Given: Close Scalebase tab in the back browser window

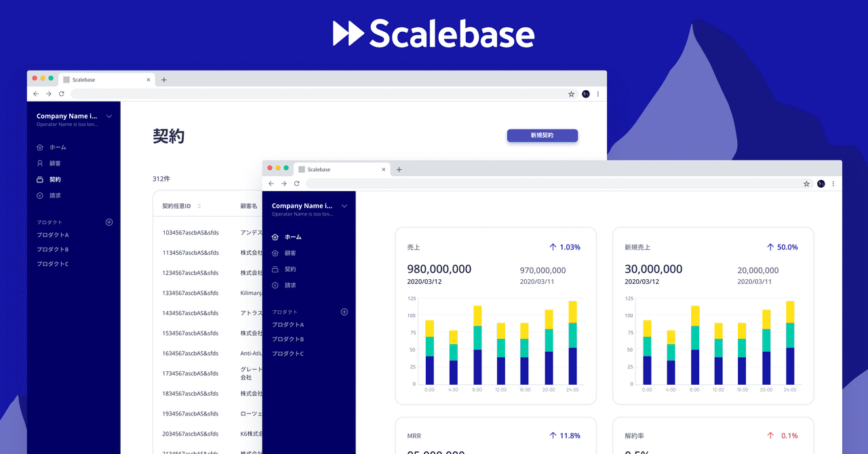Looking at the screenshot, I should [x=149, y=80].
